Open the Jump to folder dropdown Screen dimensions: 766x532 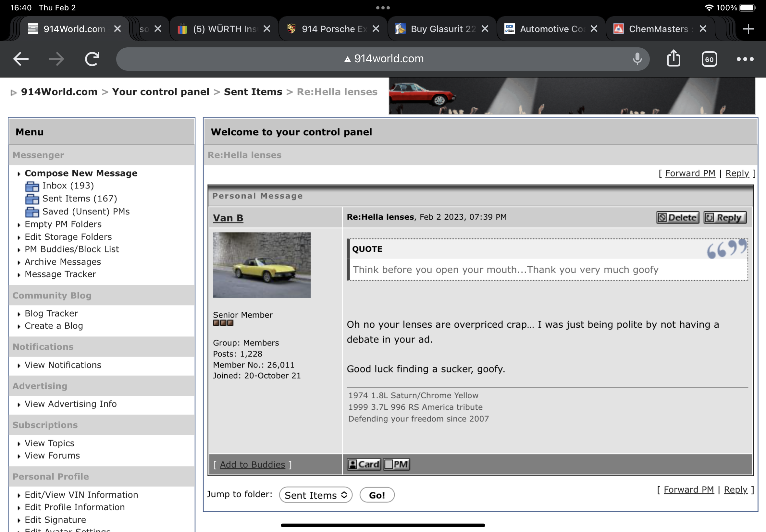click(x=315, y=495)
